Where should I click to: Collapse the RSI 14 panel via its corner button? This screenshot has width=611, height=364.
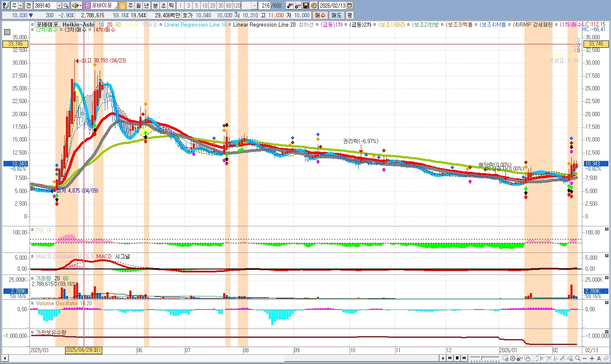tap(607, 229)
